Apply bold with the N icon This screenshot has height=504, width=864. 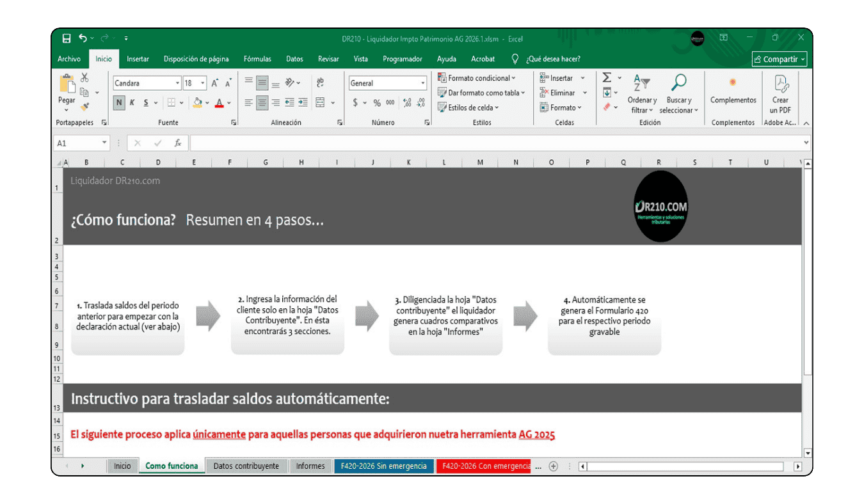click(120, 102)
